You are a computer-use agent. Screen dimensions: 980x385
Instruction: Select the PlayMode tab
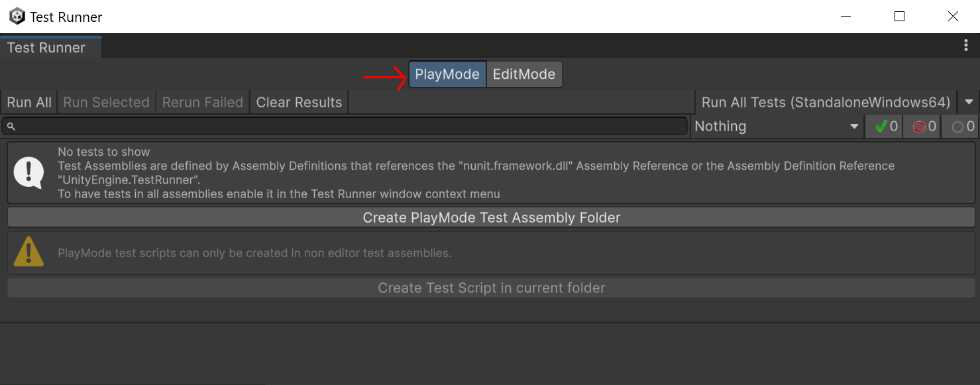click(x=447, y=74)
